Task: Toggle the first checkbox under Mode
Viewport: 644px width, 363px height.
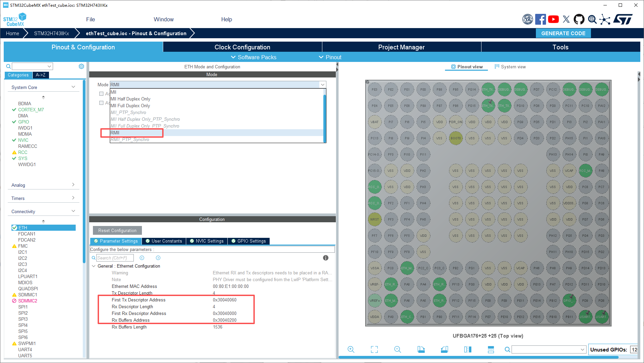Action: click(101, 94)
